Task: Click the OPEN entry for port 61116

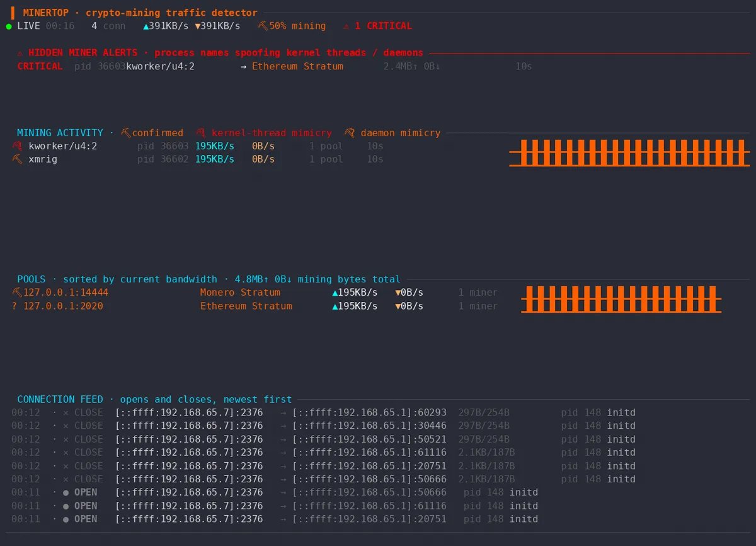Action: pos(275,506)
